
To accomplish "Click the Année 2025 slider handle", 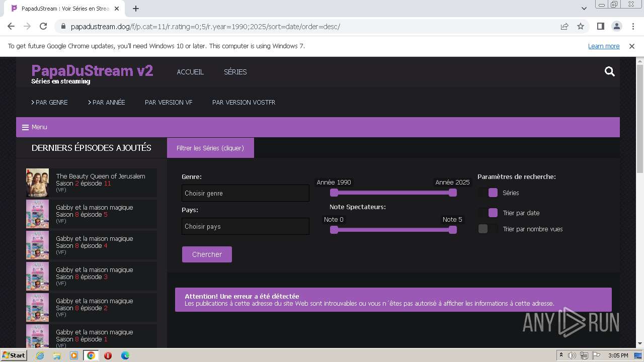I will click(453, 193).
